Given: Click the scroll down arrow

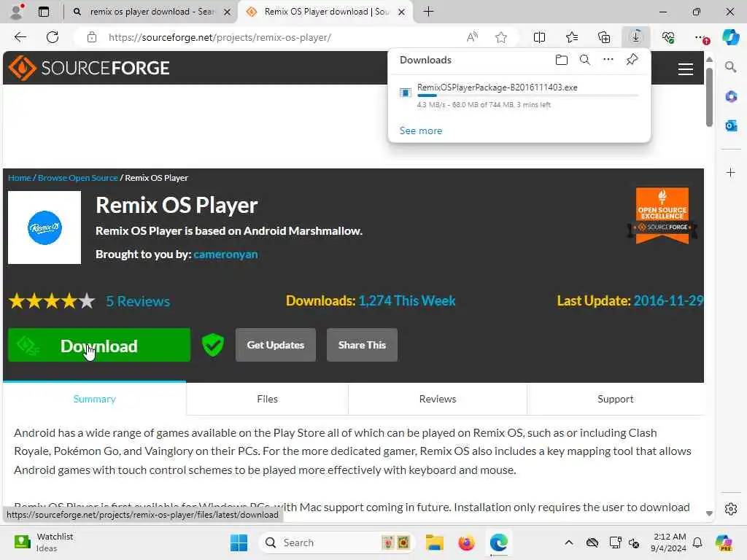Looking at the screenshot, I should [709, 513].
